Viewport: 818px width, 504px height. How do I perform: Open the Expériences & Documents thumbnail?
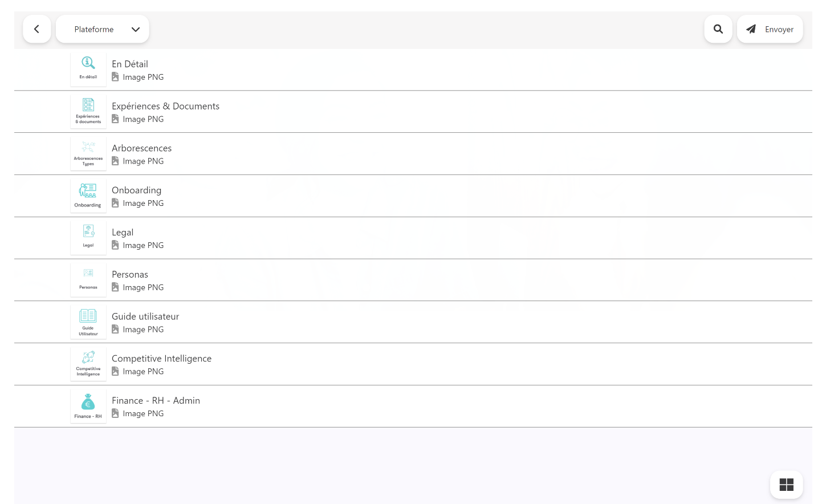click(88, 112)
